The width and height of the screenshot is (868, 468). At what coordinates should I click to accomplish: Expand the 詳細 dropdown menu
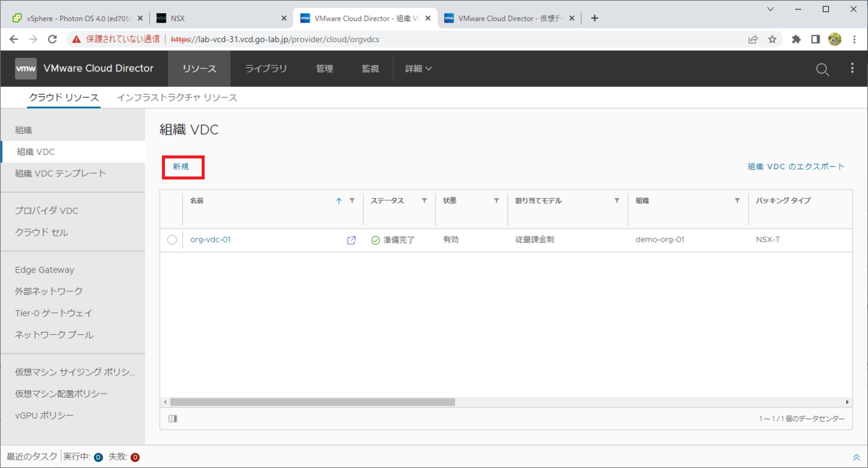coord(418,69)
